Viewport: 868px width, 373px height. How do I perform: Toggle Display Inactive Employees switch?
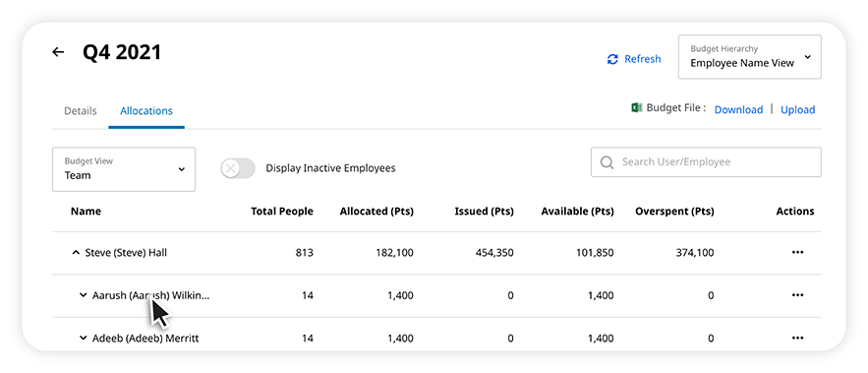click(238, 168)
